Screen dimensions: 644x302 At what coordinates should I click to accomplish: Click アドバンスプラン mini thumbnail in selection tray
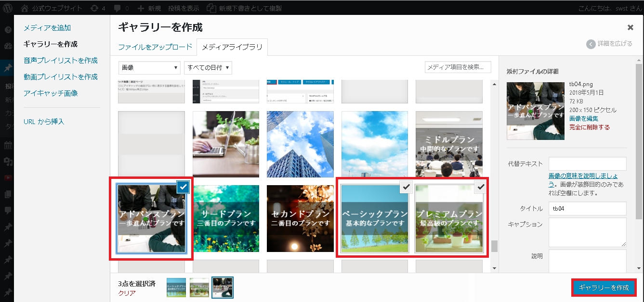coord(223,287)
